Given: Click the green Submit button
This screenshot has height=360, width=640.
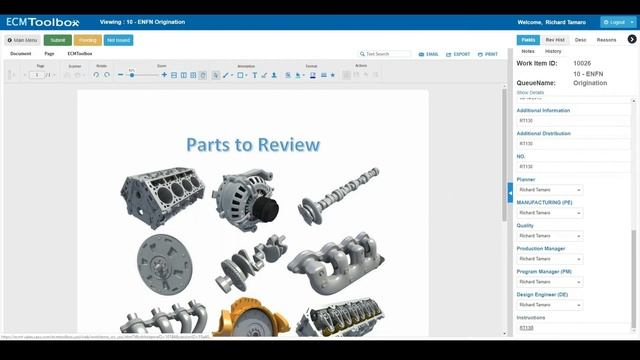Looking at the screenshot, I should pyautogui.click(x=58, y=40).
